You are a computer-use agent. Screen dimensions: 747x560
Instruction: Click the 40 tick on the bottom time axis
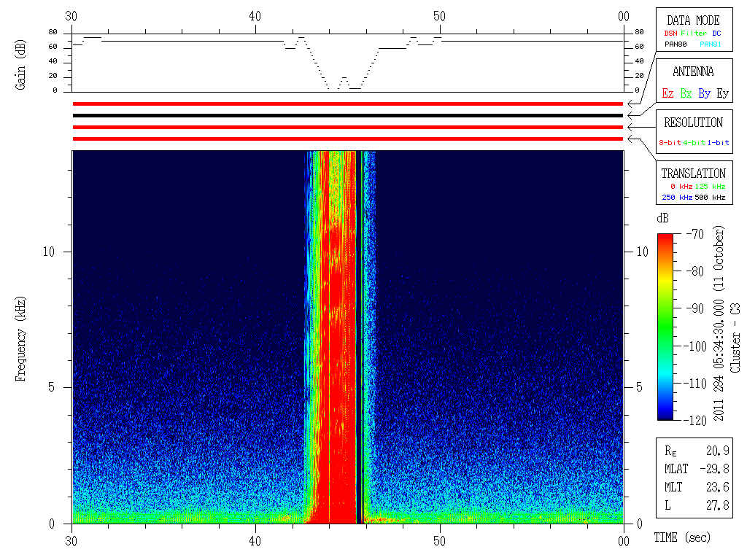tap(255, 542)
